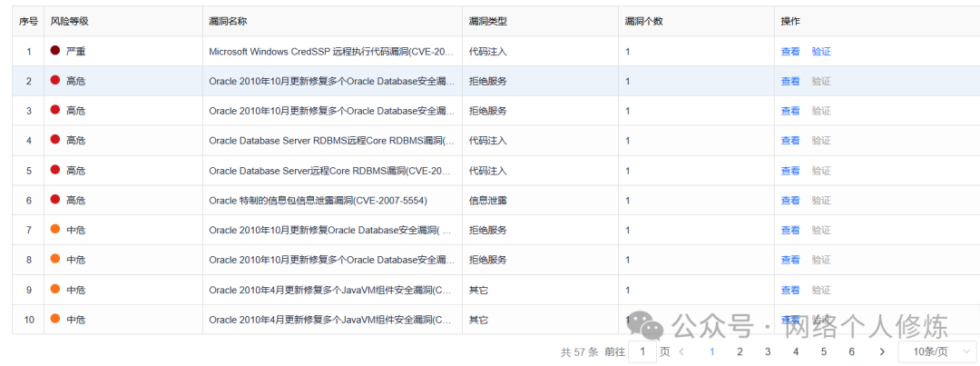This screenshot has height=366, width=980.
Task: Select the vulnerability name in row 2
Action: click(331, 81)
